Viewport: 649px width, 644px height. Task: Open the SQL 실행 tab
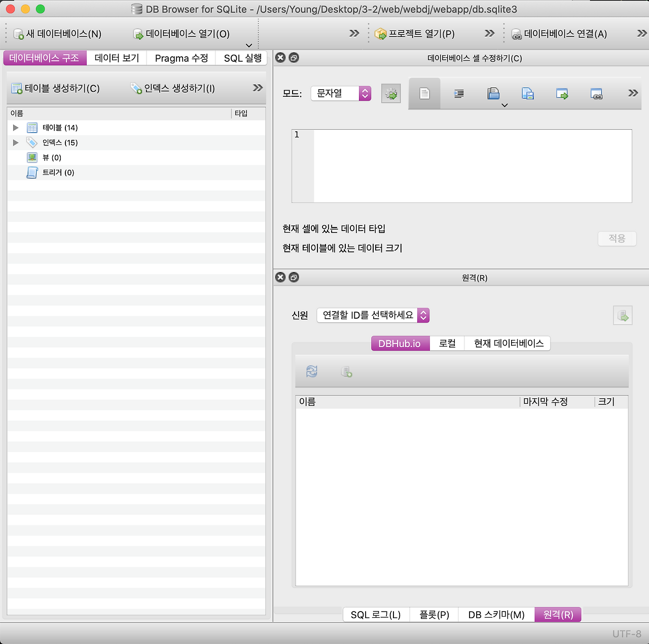click(242, 58)
